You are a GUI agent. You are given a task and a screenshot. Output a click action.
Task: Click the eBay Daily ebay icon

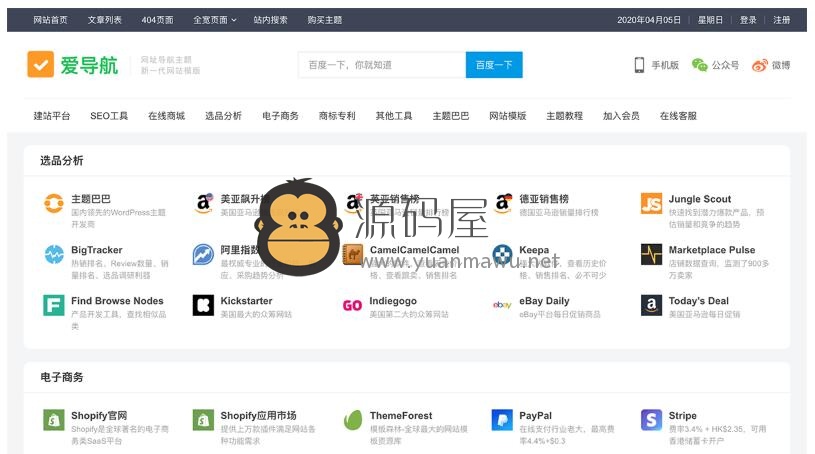(x=502, y=305)
